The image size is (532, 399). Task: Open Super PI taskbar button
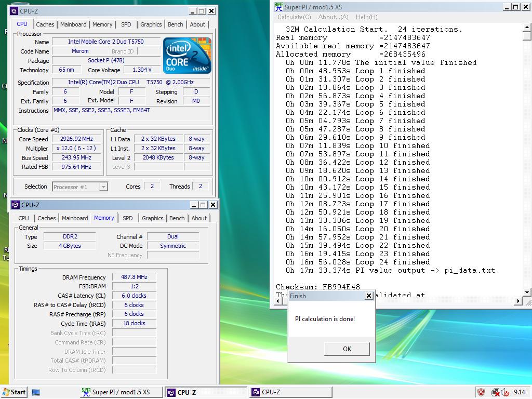tap(122, 392)
